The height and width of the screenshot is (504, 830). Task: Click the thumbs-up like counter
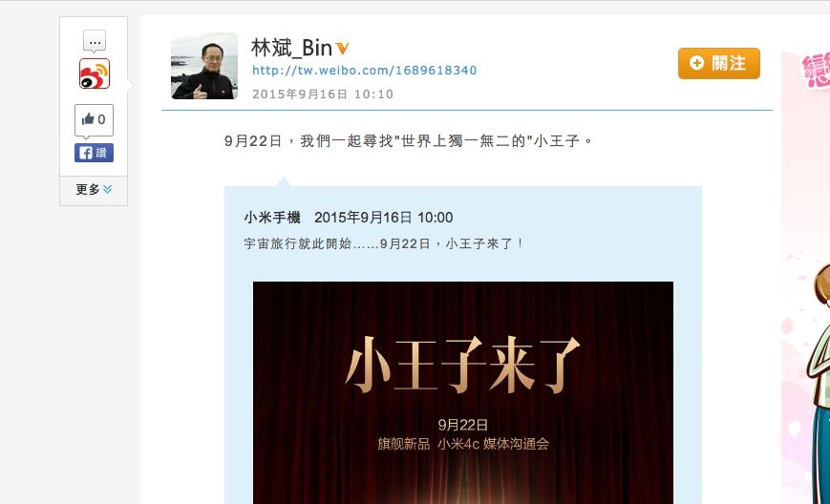(x=94, y=119)
